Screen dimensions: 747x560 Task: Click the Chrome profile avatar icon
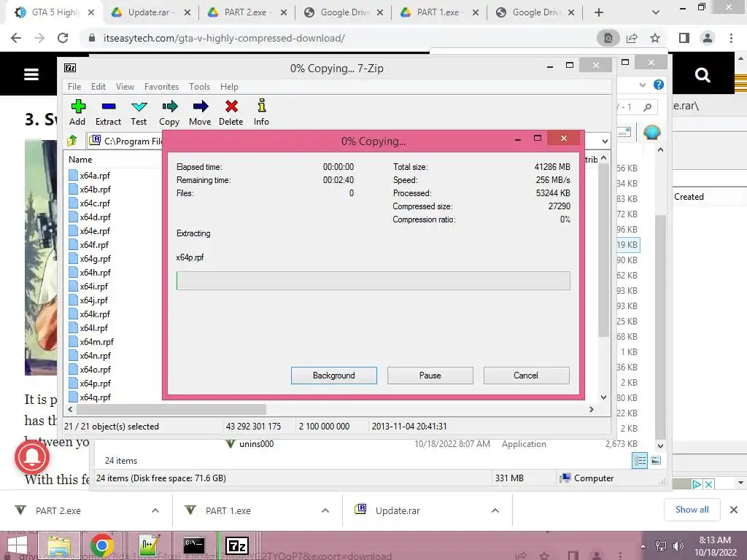(x=708, y=38)
